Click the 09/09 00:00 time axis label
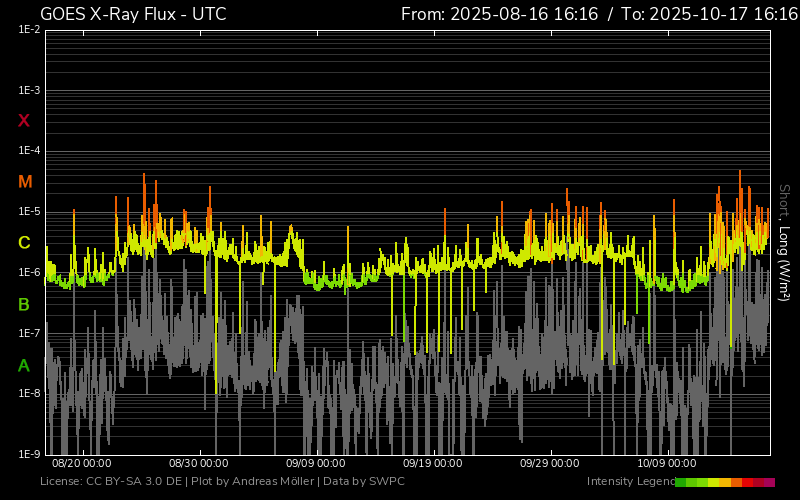 315,463
